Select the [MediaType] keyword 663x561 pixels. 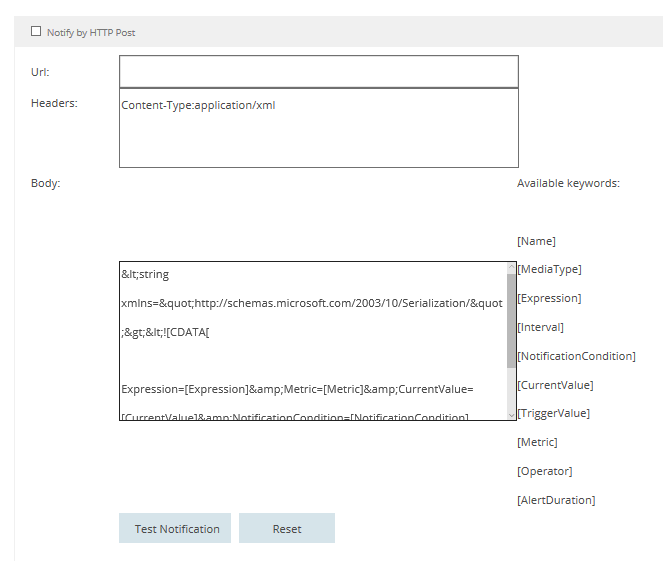point(549,269)
